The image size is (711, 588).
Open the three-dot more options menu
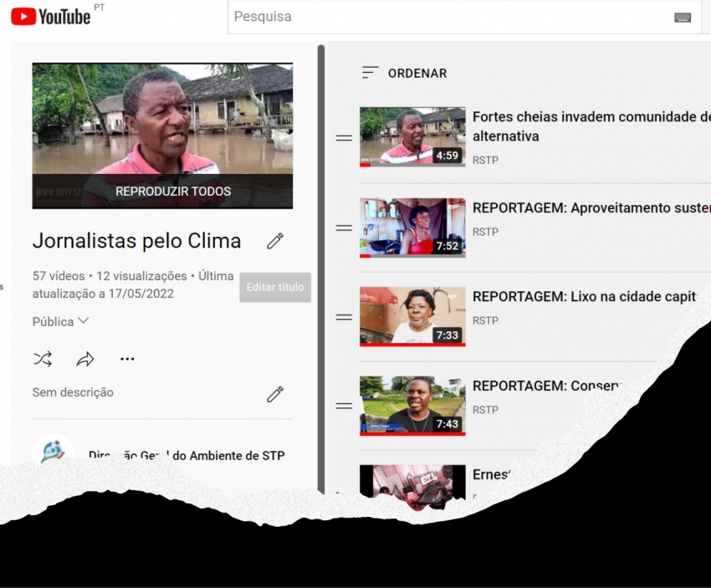[127, 359]
